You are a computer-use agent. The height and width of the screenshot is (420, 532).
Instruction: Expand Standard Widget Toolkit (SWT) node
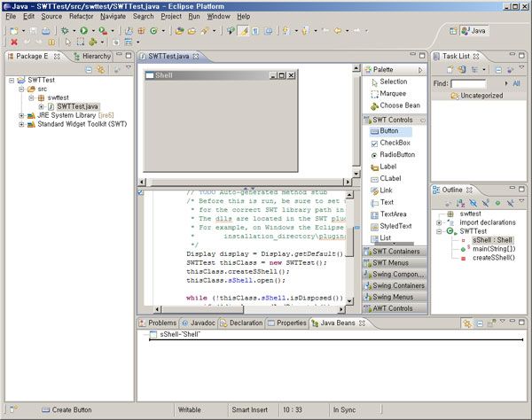pyautogui.click(x=21, y=124)
